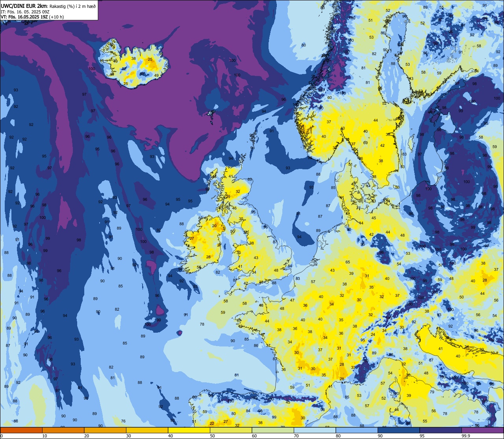Select the '95' legend tick label
Image resolution: width=504 pixels, height=439 pixels.
(422, 436)
